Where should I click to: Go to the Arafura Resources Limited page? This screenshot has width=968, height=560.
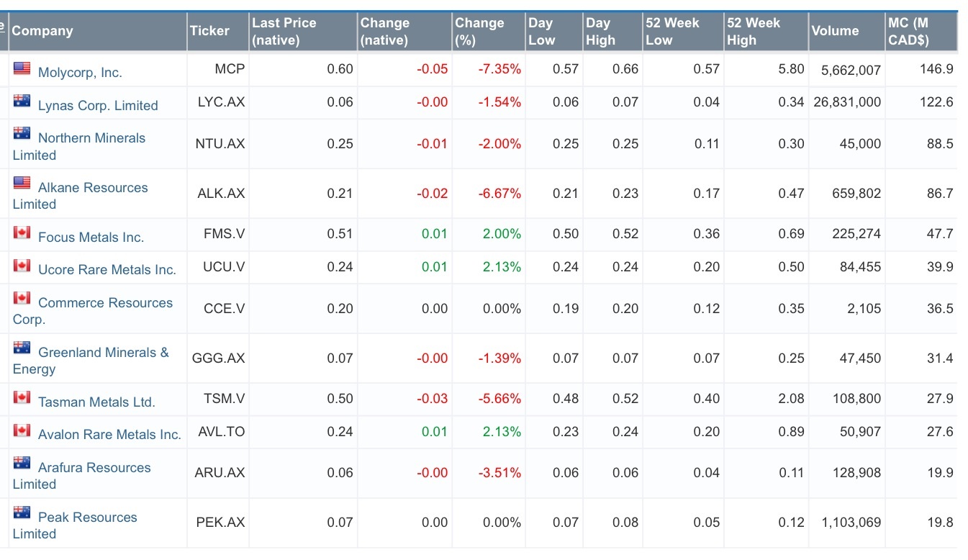[x=94, y=468]
